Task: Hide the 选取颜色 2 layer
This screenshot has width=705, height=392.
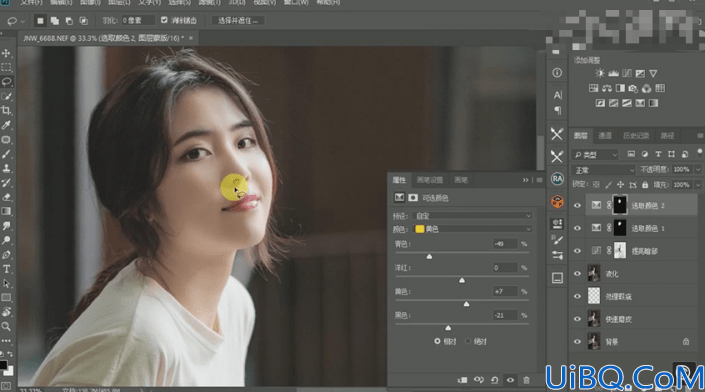Action: pos(577,205)
